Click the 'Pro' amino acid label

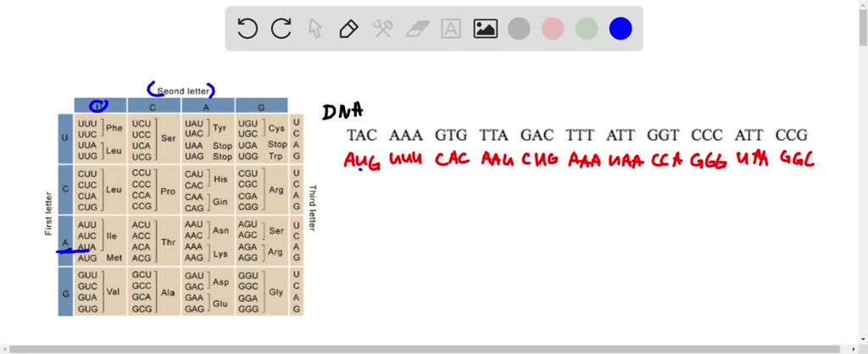[168, 191]
